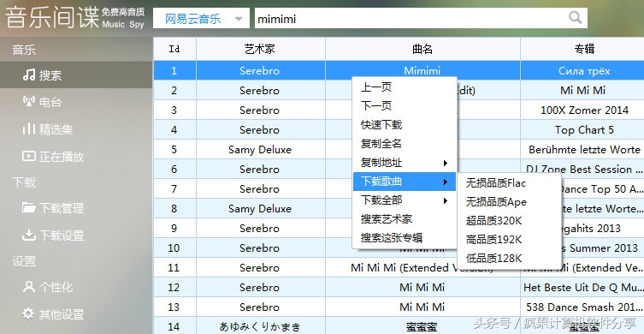Sort by 艺术家 column header
Viewport: 644px width, 334px height.
click(x=260, y=49)
